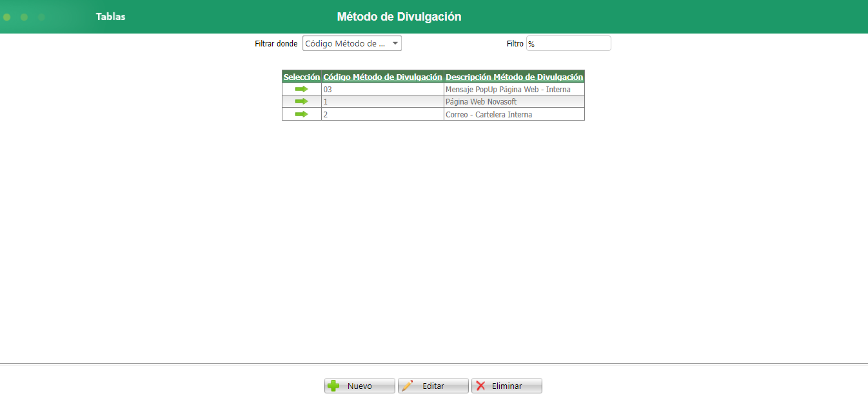
Task: Click the Selección column header
Action: click(x=301, y=77)
